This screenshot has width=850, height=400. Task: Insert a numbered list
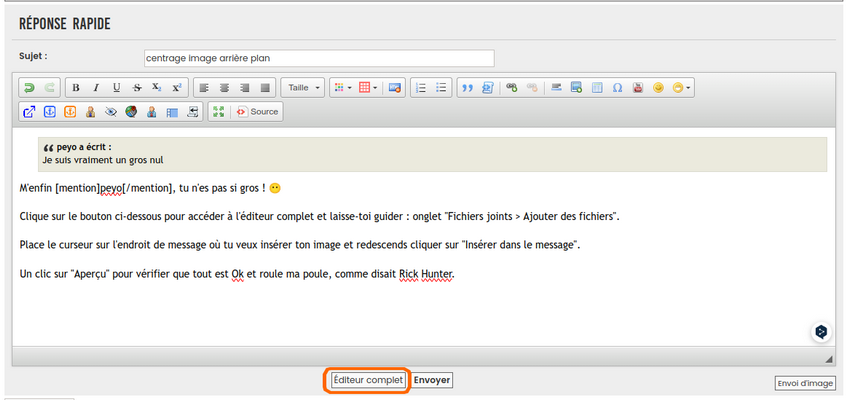[x=421, y=88]
